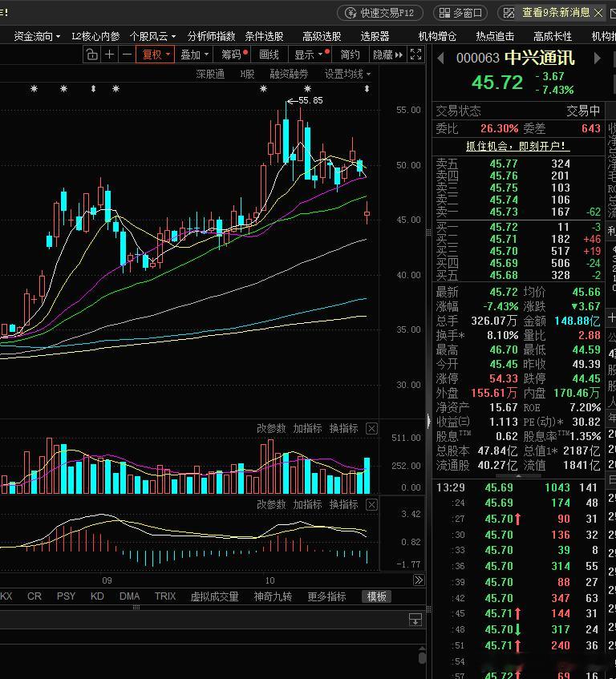Open L2核心内参 menu item

[x=95, y=36]
